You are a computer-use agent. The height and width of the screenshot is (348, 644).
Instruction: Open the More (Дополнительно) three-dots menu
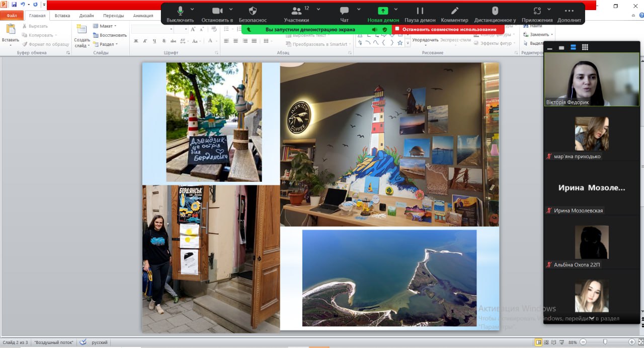tap(569, 11)
